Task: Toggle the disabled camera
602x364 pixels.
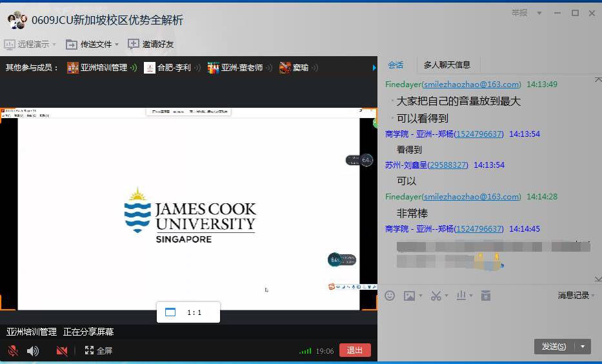Action: pos(62,350)
